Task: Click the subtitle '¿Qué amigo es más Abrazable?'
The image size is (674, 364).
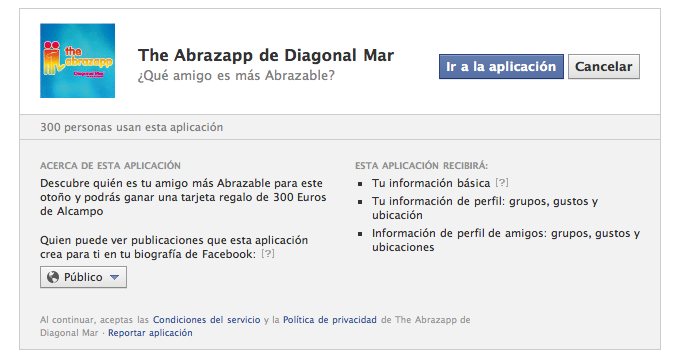Action: (x=236, y=76)
